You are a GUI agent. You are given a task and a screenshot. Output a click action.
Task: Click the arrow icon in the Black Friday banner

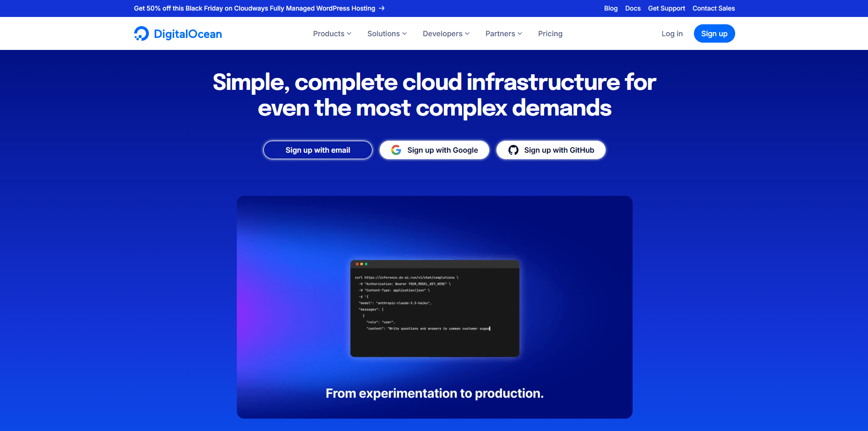coord(381,8)
